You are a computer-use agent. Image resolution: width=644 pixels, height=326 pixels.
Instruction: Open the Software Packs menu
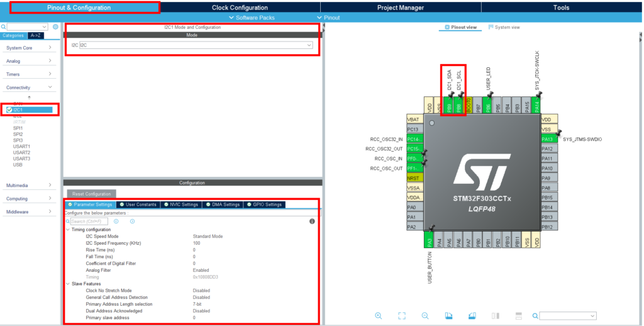252,18
